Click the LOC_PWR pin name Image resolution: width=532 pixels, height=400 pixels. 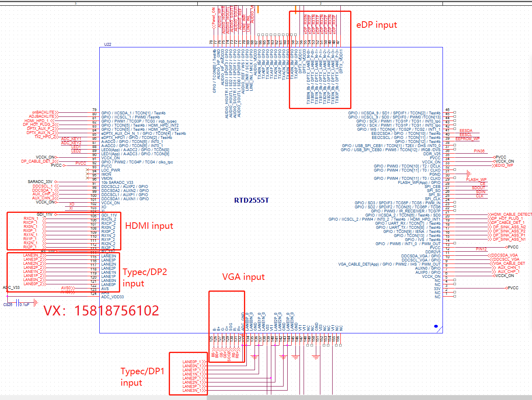[x=111, y=170]
